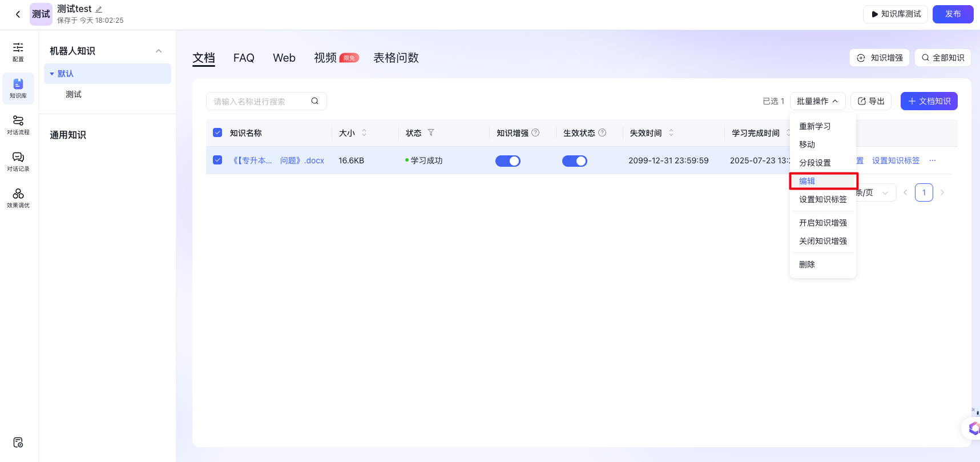Open the 配置 settings sidebar icon
980x462 pixels.
coord(18,51)
